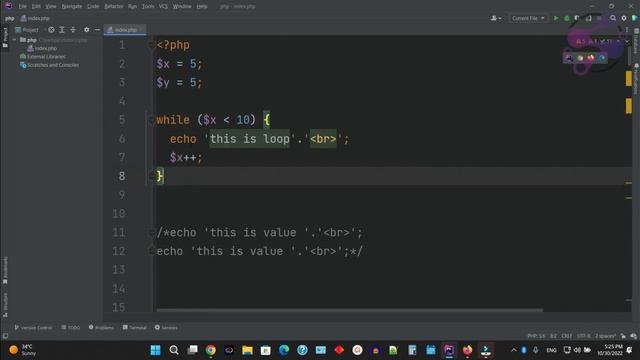Open the Terminal tool window button
Image resolution: width=640 pixels, height=360 pixels.
134,328
